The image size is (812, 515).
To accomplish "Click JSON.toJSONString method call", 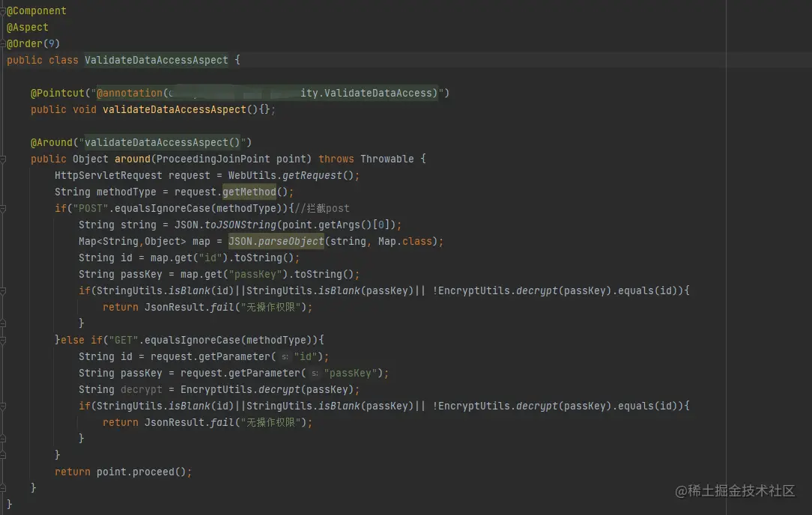I will [x=225, y=225].
